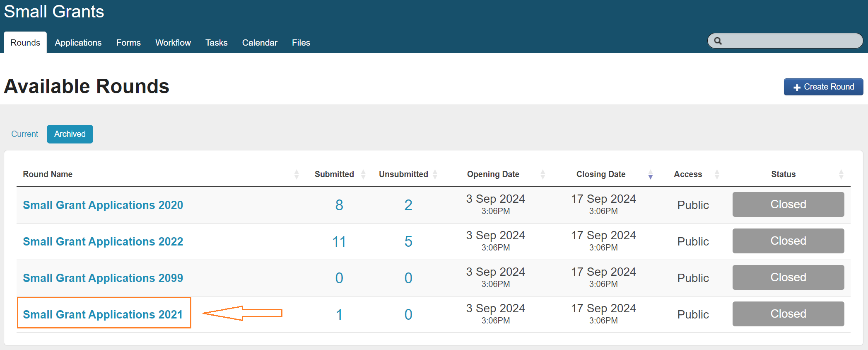
Task: Sort by Opening Date column arrows
Action: pos(542,175)
